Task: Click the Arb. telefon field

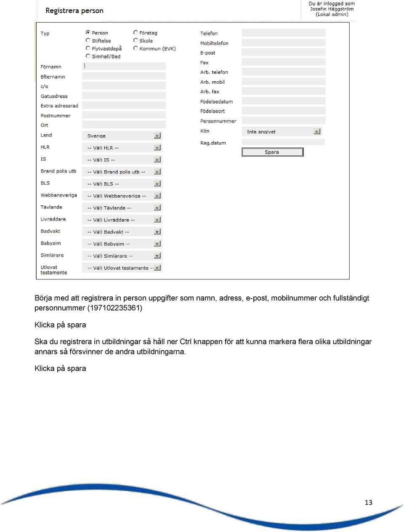Action: [284, 72]
